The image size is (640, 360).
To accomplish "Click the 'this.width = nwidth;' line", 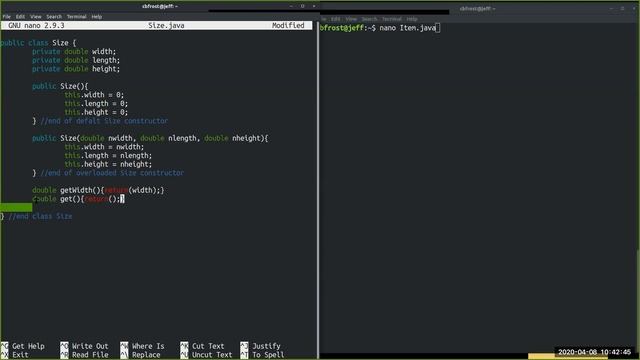I will pos(104,147).
